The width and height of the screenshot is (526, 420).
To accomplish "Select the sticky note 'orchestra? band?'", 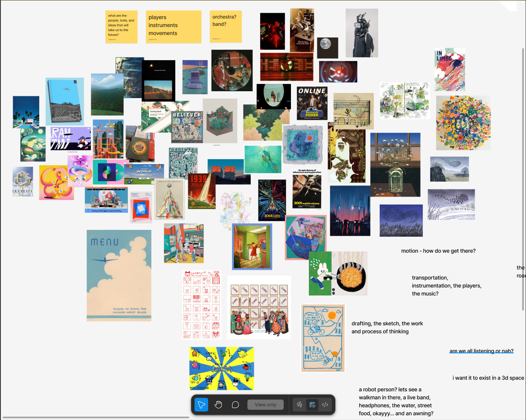I will 226,26.
